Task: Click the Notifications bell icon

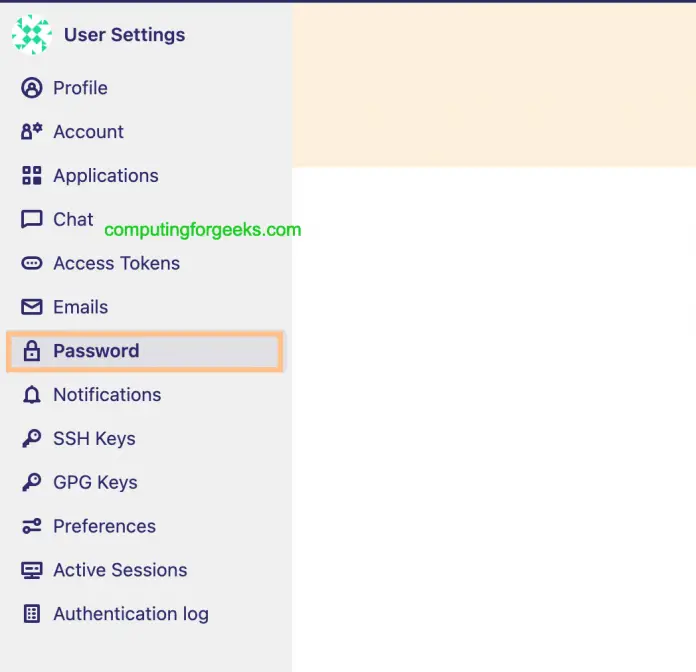Action: pyautogui.click(x=32, y=395)
